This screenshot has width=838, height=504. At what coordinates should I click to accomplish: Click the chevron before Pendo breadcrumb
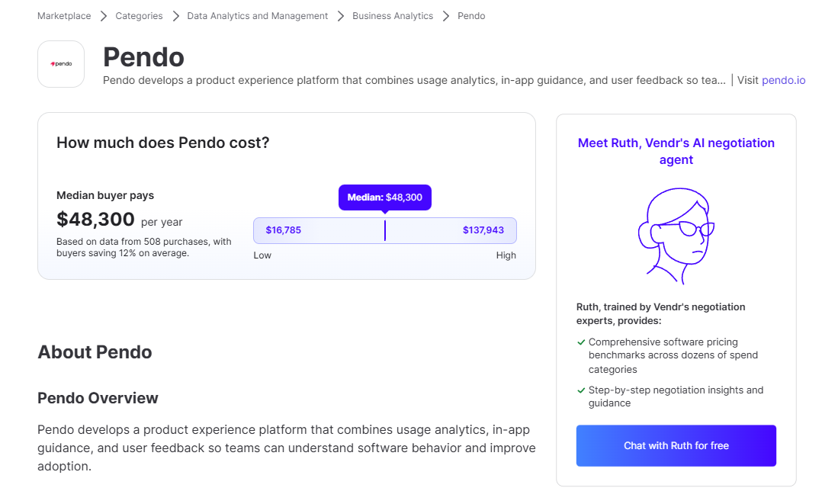pos(446,16)
